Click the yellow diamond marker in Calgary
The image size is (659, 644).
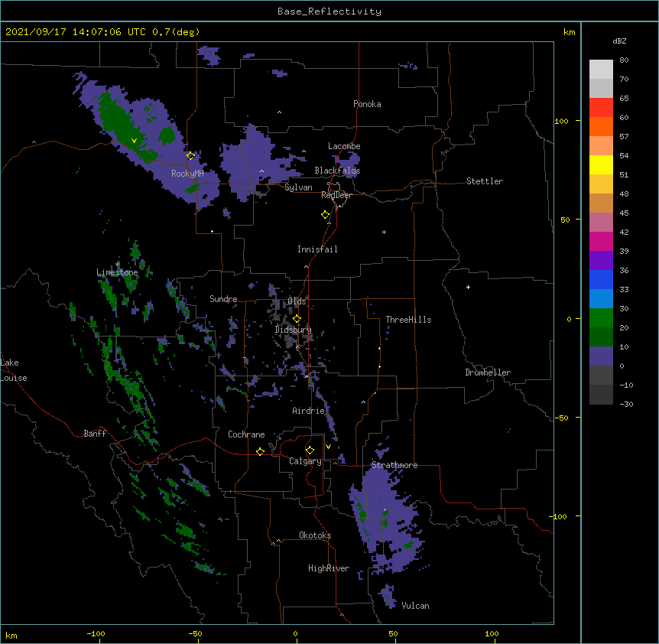point(310,450)
